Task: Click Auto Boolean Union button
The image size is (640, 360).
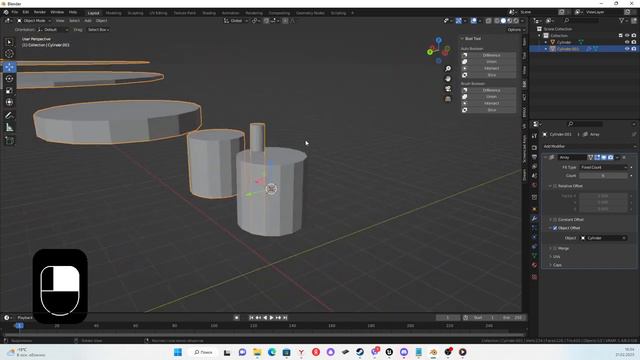Action: (488, 62)
